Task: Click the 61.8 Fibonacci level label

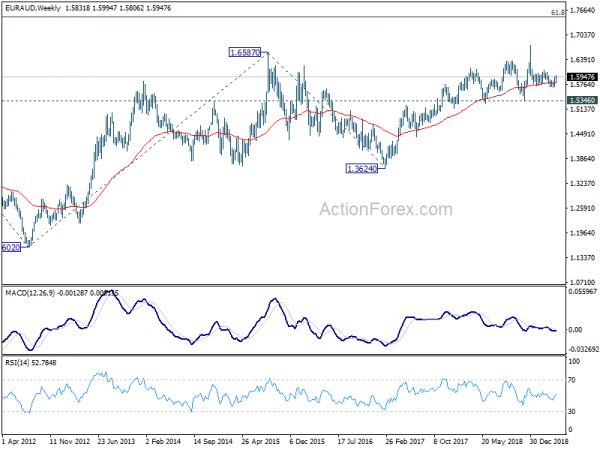Action: coord(558,13)
